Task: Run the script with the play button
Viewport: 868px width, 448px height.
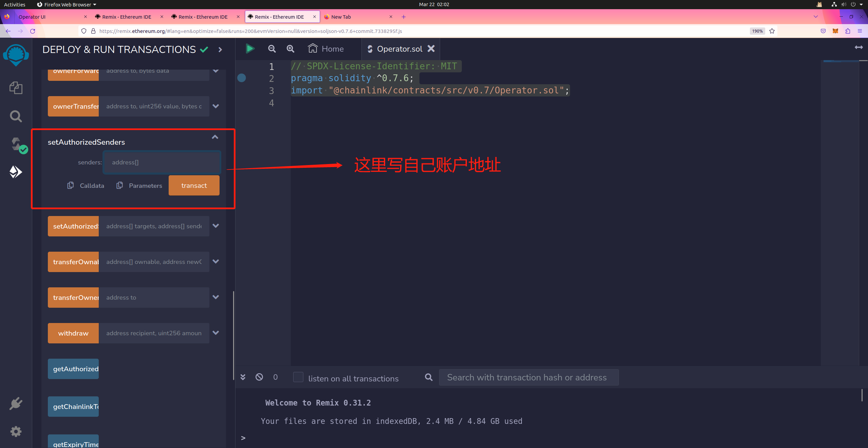Action: tap(250, 49)
